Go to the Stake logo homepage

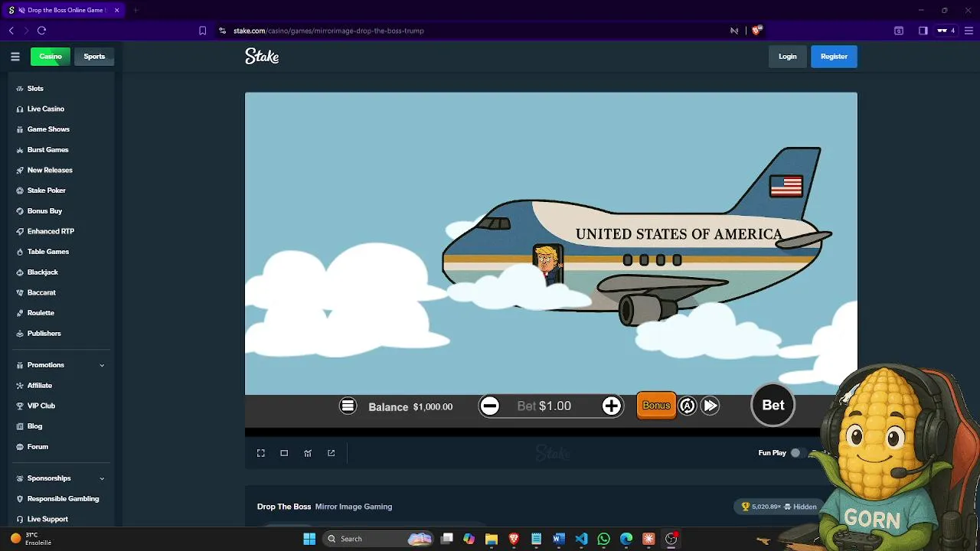click(262, 57)
